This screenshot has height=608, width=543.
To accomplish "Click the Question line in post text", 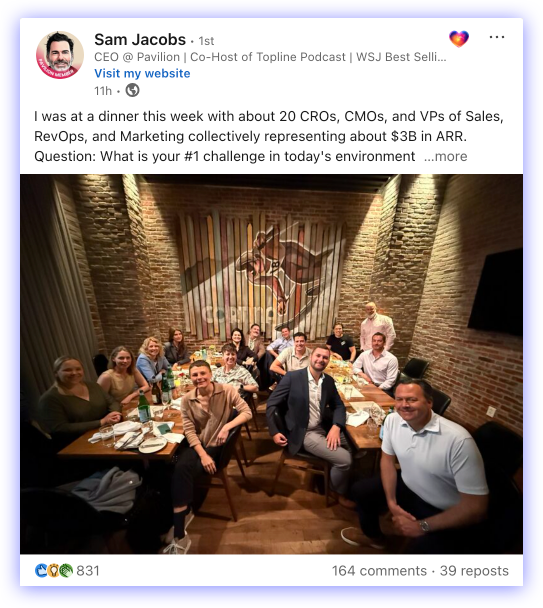I will click(224, 156).
